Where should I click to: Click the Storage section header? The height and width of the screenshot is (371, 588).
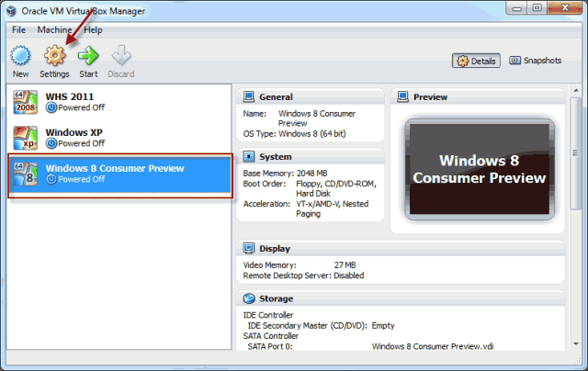401,298
